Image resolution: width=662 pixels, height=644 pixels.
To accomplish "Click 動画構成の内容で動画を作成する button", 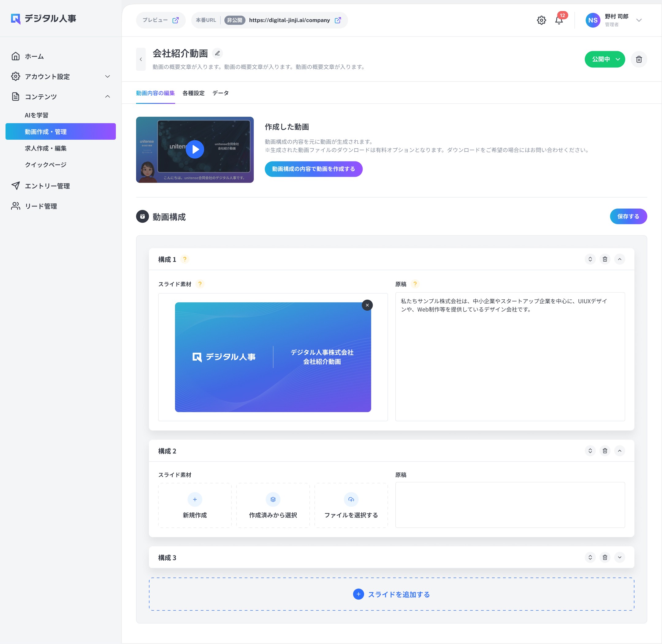I will (x=313, y=169).
